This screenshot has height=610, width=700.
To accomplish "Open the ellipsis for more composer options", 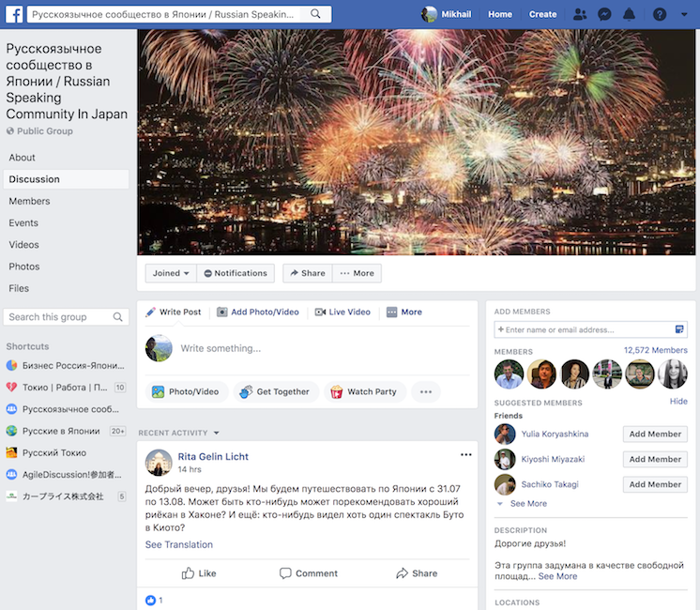I will [x=426, y=392].
